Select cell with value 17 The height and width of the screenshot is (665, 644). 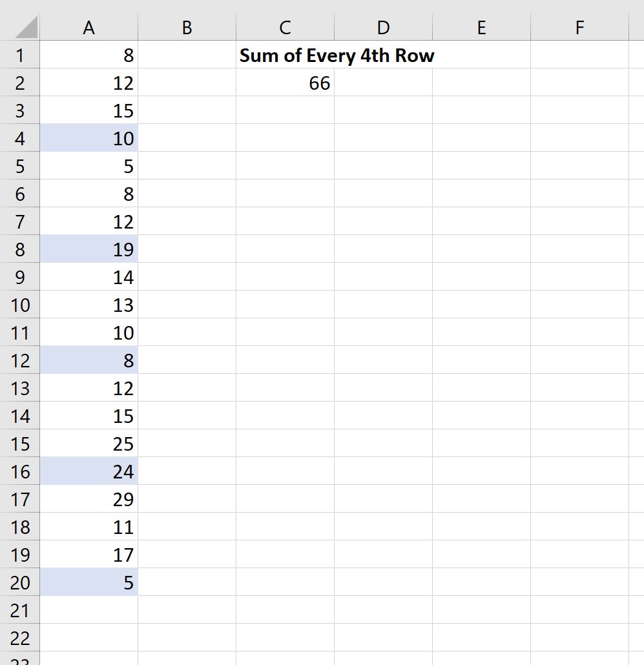tap(89, 555)
